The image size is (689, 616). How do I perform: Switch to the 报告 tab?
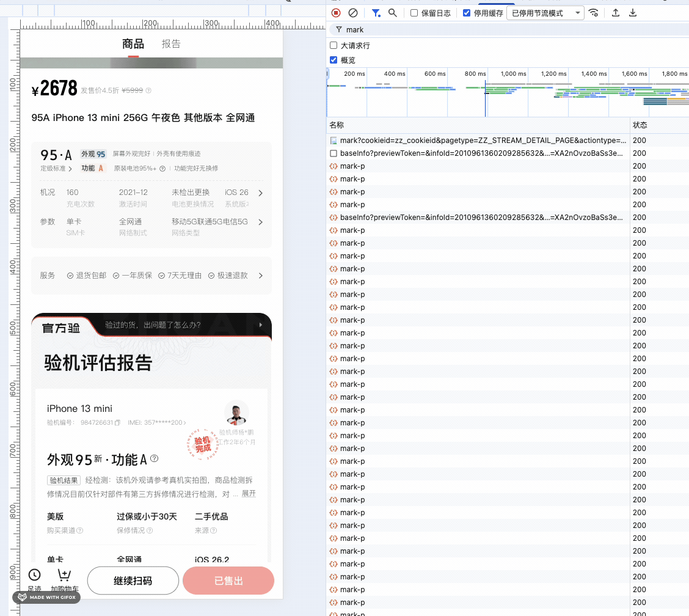171,43
